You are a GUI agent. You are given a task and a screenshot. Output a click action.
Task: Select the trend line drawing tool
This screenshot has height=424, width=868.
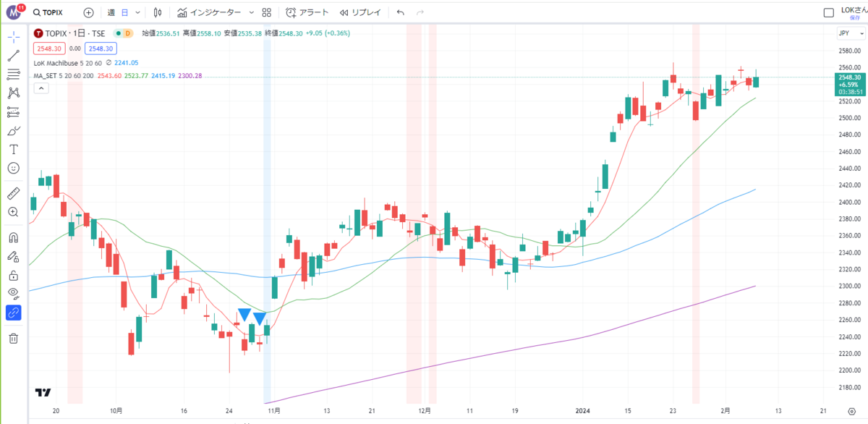tap(13, 56)
